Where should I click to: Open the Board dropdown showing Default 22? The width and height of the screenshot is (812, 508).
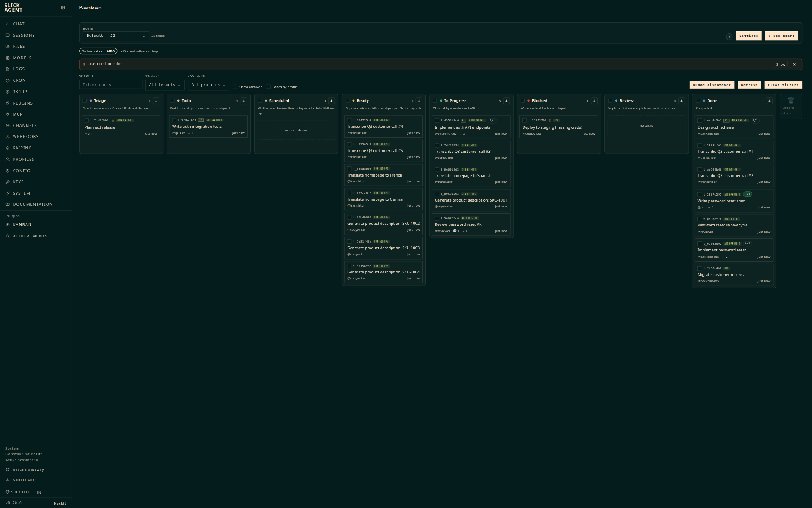point(116,36)
